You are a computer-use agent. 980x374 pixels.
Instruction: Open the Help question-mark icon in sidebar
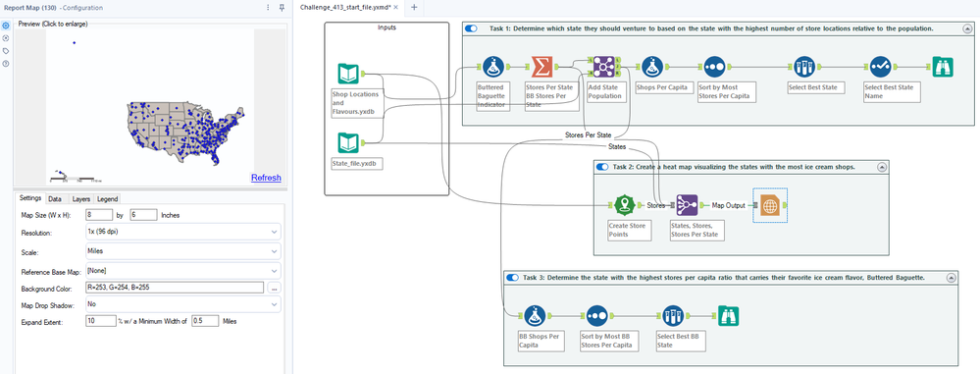click(x=6, y=63)
